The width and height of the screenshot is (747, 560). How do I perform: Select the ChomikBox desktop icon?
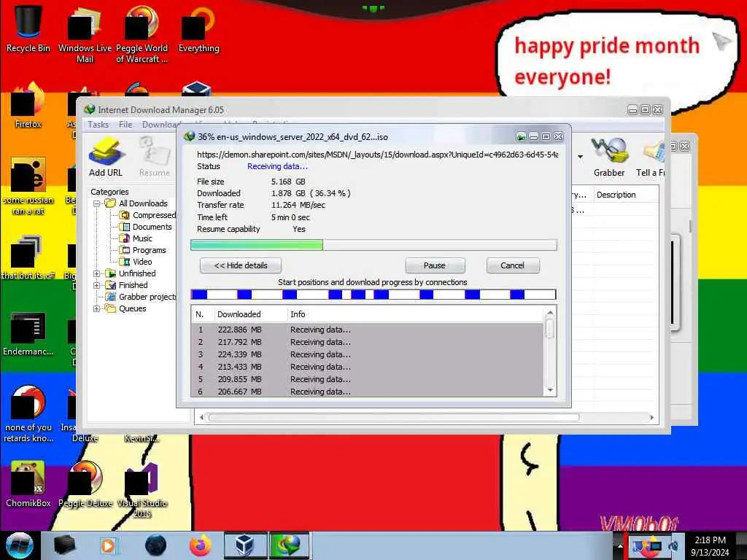(28, 483)
